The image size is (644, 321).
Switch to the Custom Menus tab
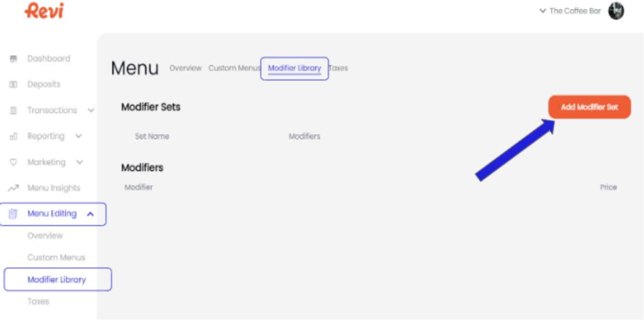click(x=234, y=68)
